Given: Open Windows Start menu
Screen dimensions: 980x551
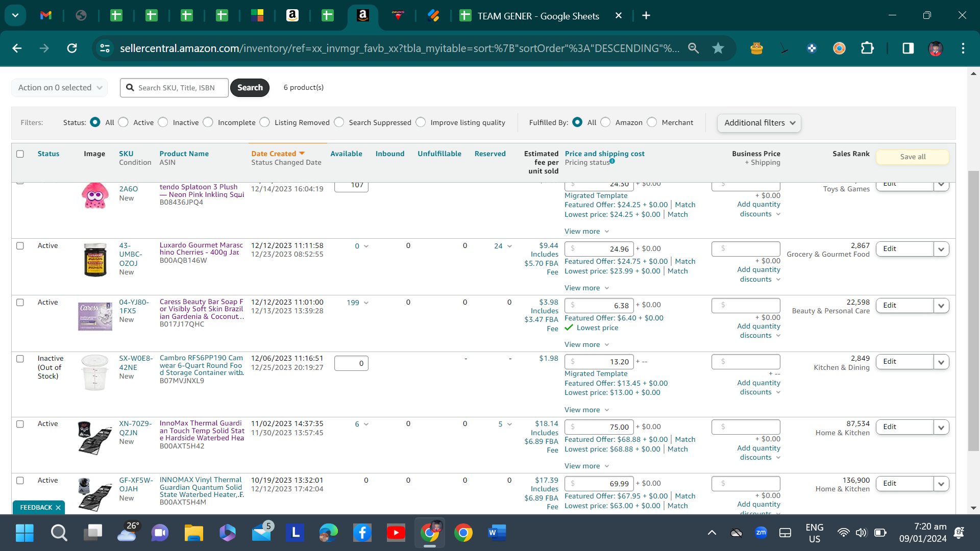Looking at the screenshot, I should click(x=24, y=533).
